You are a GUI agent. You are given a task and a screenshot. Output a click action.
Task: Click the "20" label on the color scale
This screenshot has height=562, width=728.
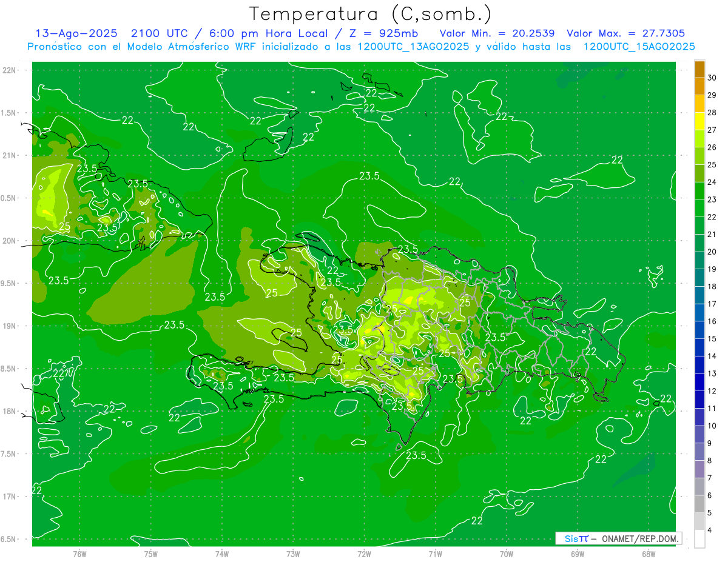(x=712, y=252)
